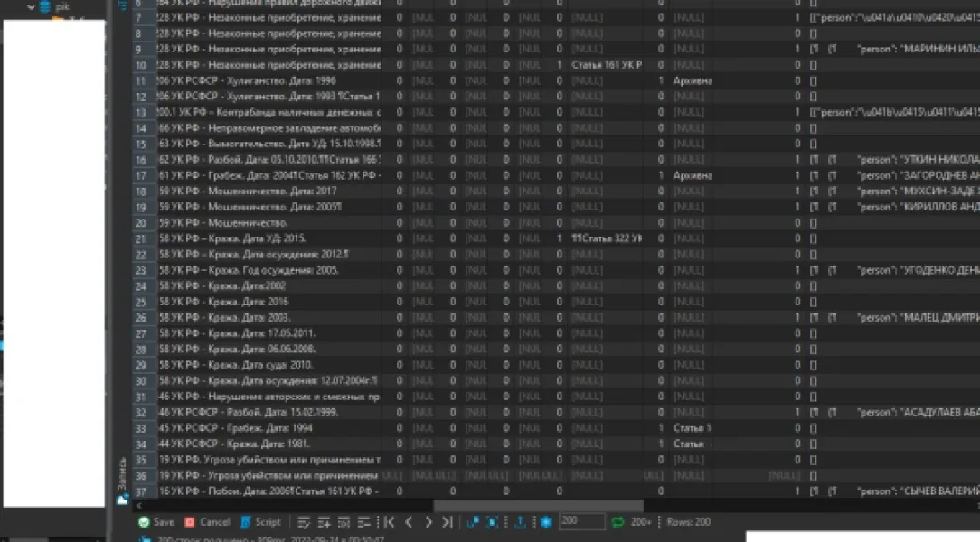Open the Запись record side panel tab
Screen dimensions: 980x542
(122, 480)
